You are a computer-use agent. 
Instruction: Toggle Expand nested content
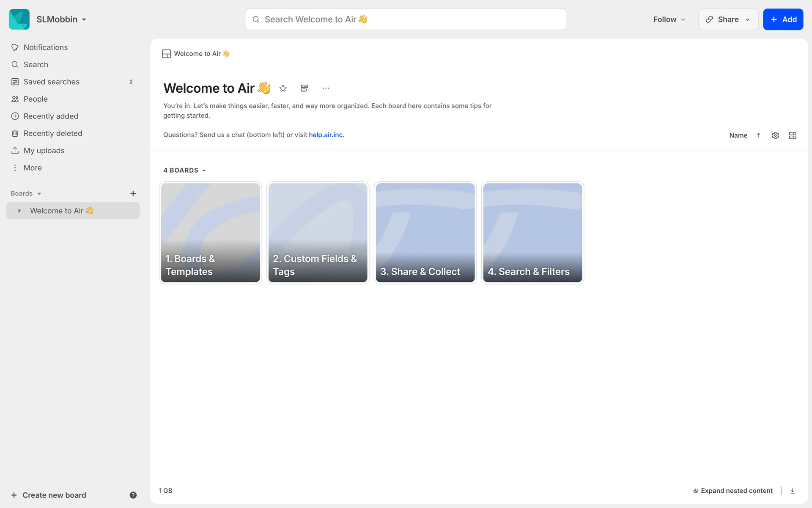(x=732, y=491)
